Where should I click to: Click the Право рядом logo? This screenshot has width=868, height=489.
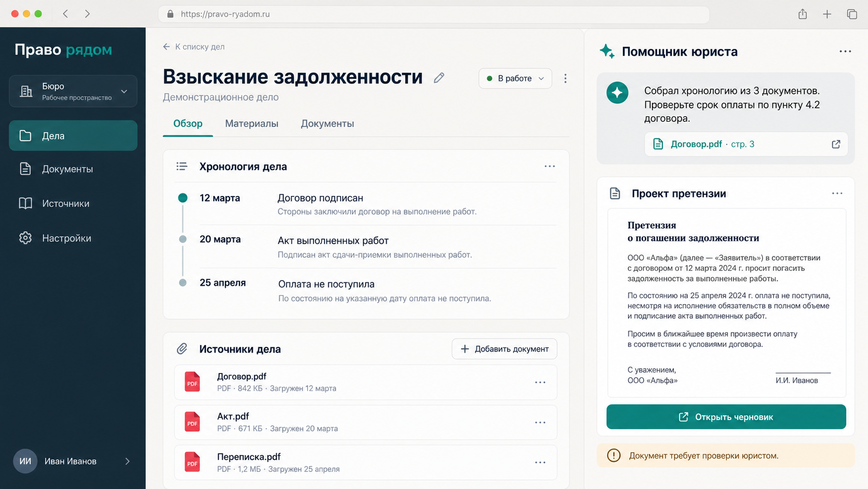63,50
